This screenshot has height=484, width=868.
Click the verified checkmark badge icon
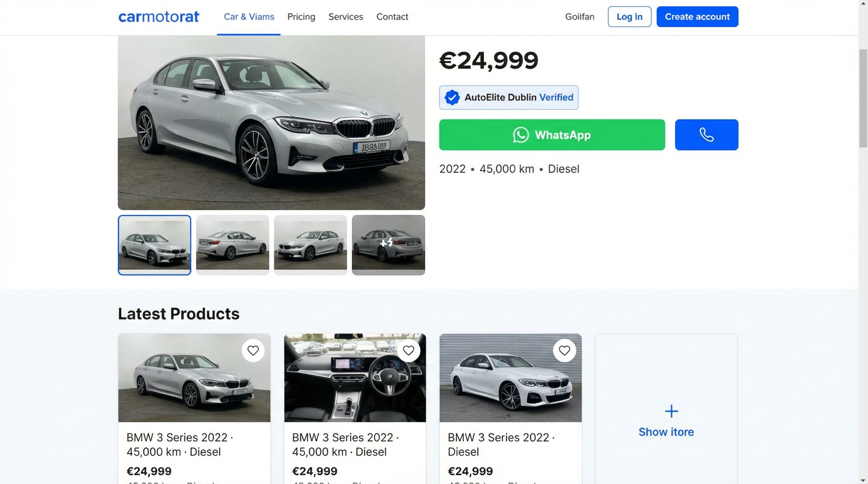point(452,97)
